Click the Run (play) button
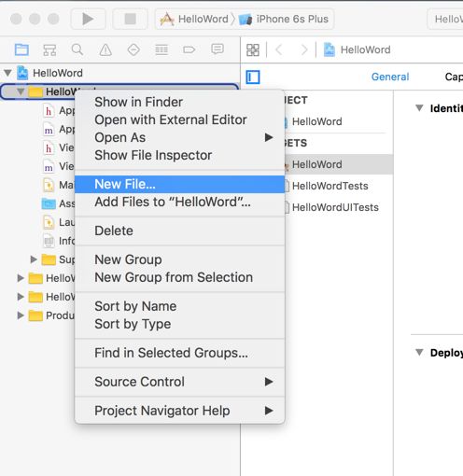This screenshot has height=476, width=463. 88,19
